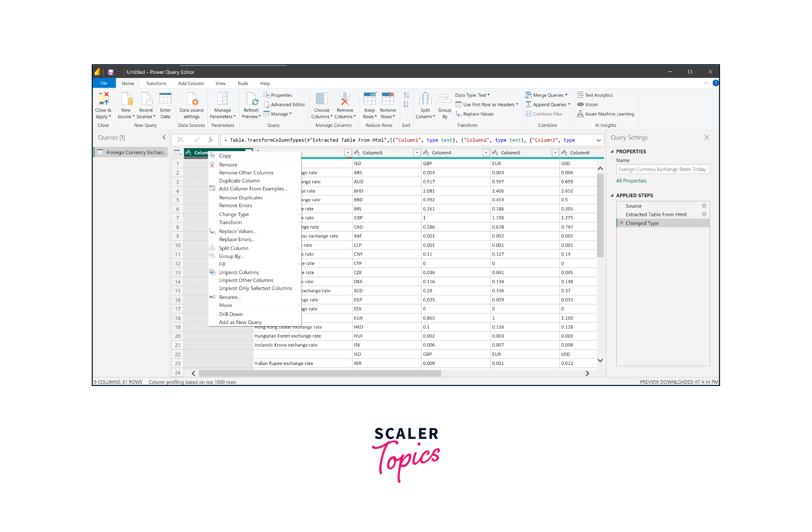Viewport: 812px width, 532px height.
Task: Switch to the Transform ribbon tab
Action: 156,84
